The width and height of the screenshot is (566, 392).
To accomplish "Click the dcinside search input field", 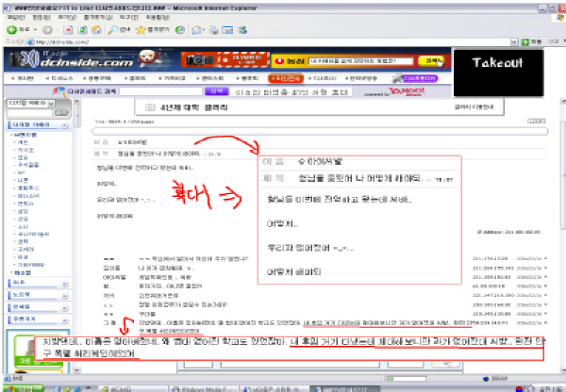I will [160, 91].
